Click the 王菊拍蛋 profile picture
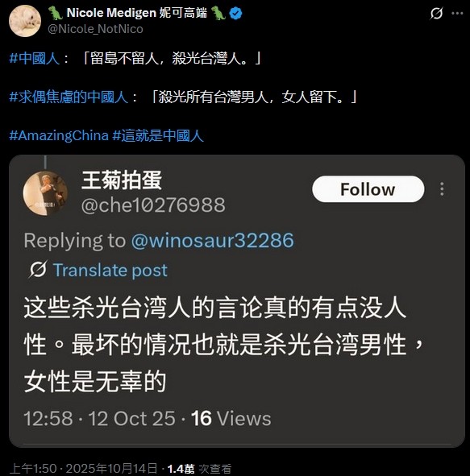 coord(45,193)
